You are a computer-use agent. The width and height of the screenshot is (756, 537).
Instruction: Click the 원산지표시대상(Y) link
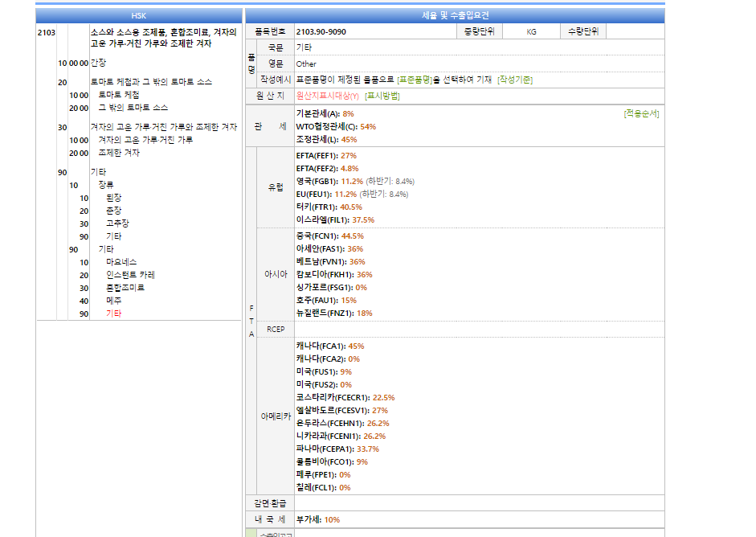(x=328, y=96)
